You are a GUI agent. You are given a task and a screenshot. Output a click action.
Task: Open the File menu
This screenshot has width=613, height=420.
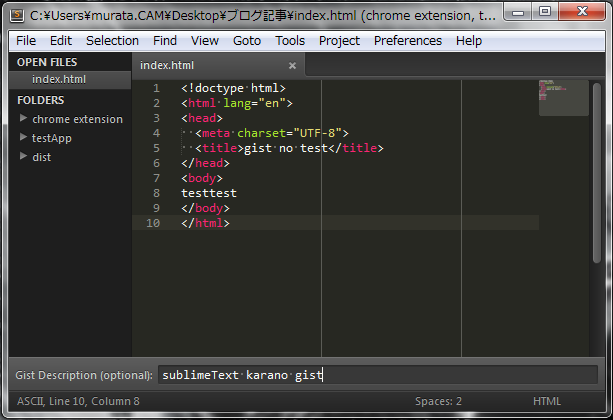[26, 41]
